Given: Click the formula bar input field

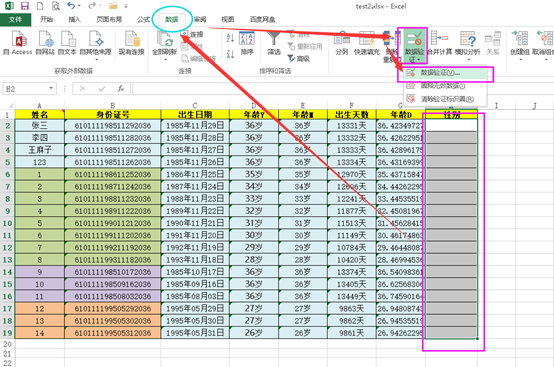Looking at the screenshot, I should click(x=343, y=89).
